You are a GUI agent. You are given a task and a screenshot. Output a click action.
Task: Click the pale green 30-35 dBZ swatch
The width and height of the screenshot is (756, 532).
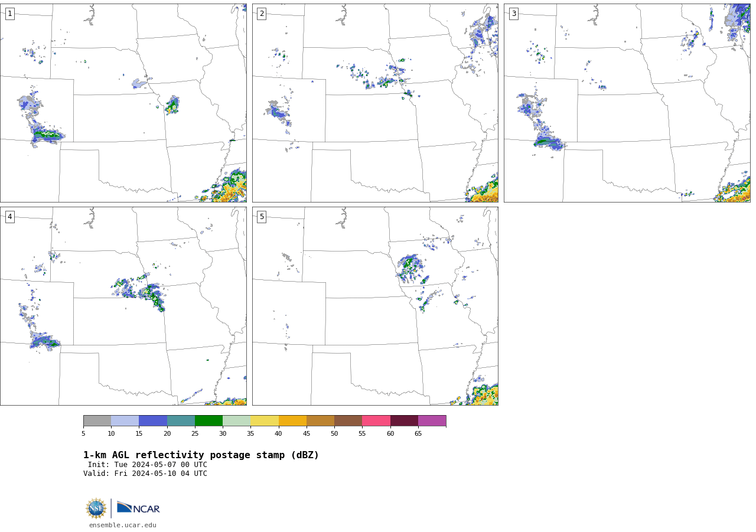tap(237, 420)
